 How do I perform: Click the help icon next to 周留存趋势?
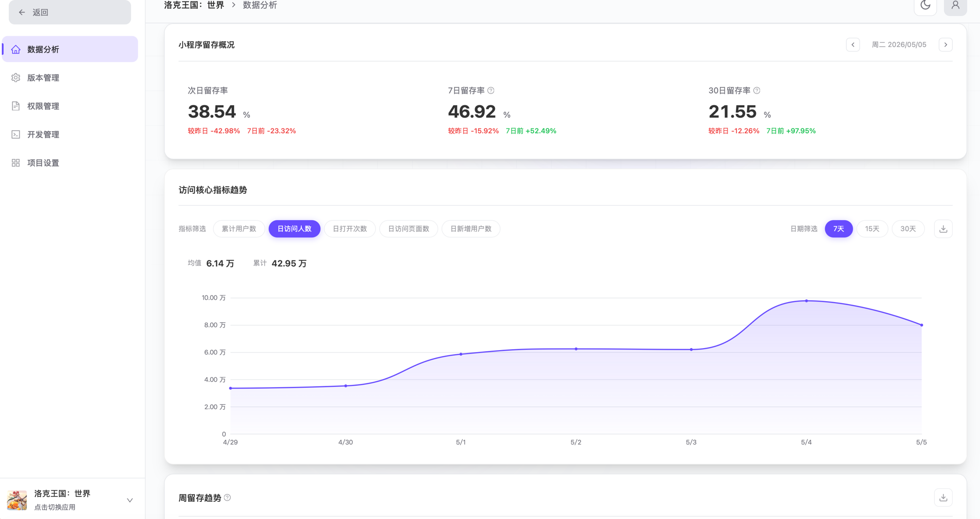(227, 497)
